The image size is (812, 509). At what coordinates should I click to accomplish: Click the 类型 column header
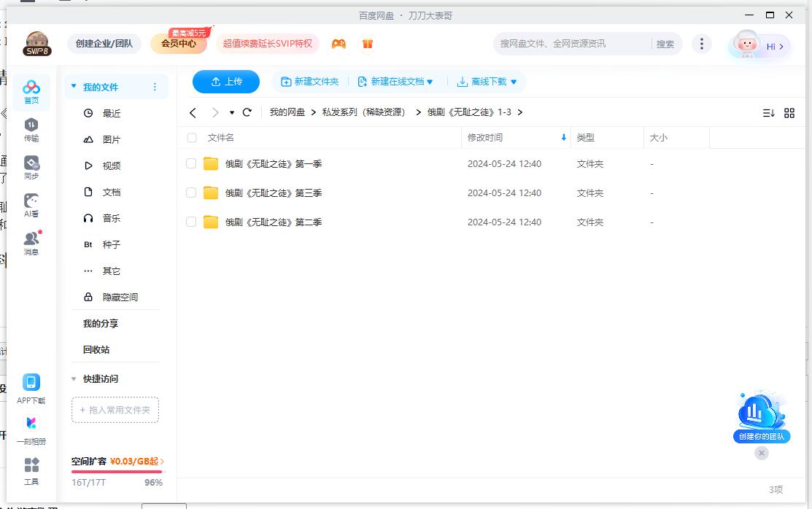pyautogui.click(x=586, y=138)
